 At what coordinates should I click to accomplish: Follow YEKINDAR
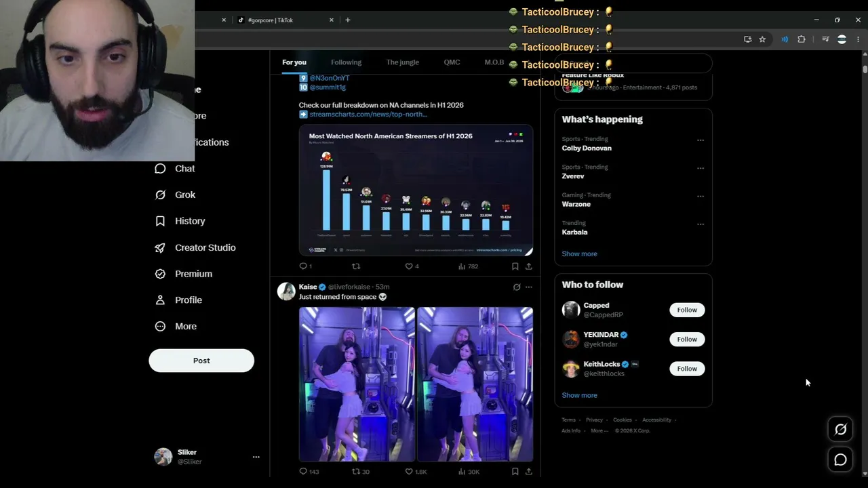tap(687, 339)
